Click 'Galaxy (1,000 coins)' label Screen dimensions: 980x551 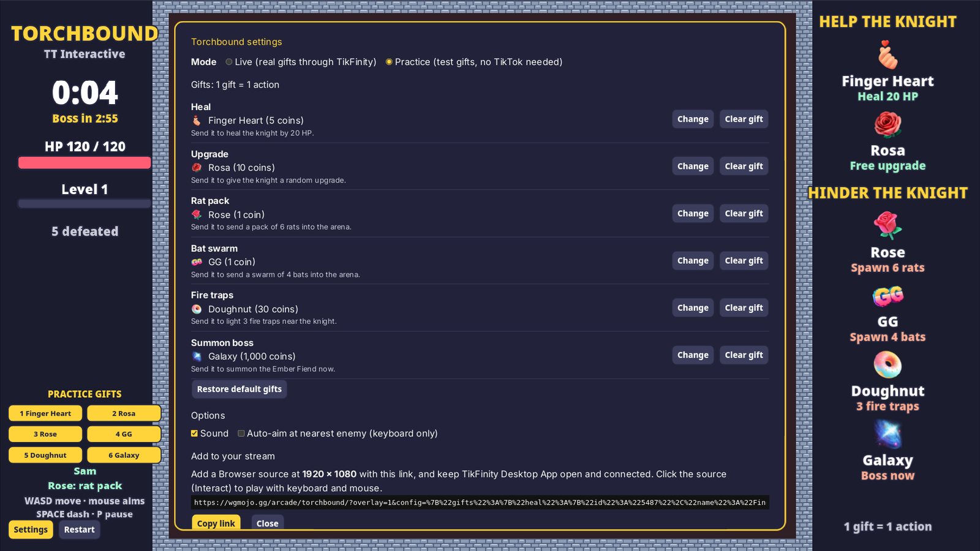(x=252, y=356)
